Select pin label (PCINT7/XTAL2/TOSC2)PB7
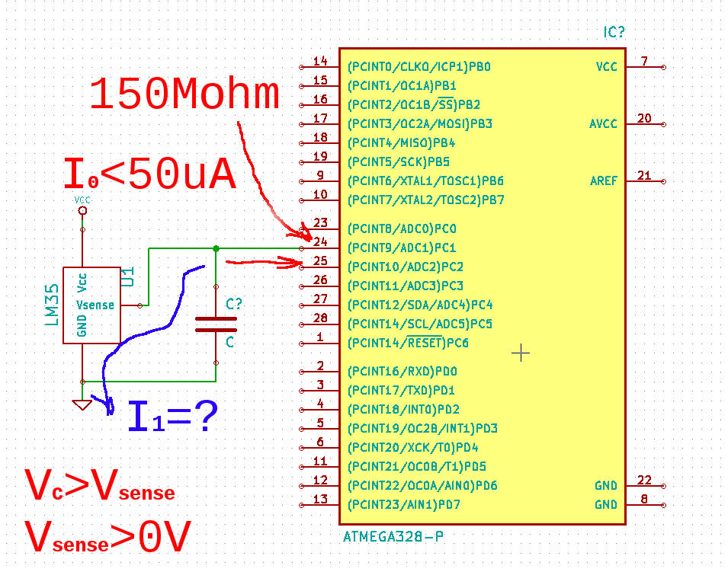The height and width of the screenshot is (572, 728). coord(426,200)
